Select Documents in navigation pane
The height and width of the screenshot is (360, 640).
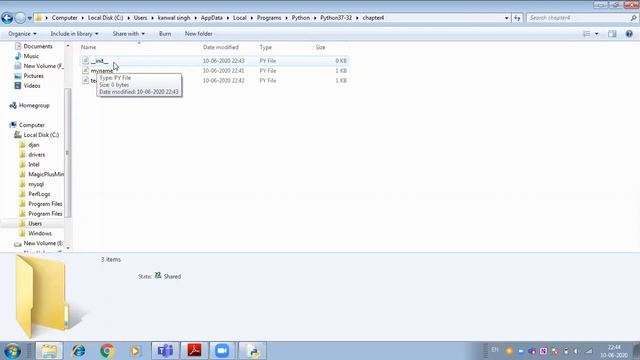point(38,47)
